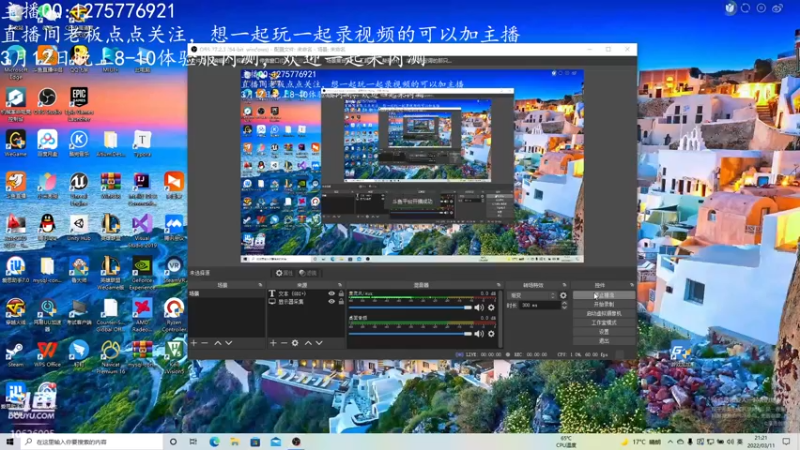
Task: Open Navicat Premium 16 desktop icon
Action: [x=110, y=357]
